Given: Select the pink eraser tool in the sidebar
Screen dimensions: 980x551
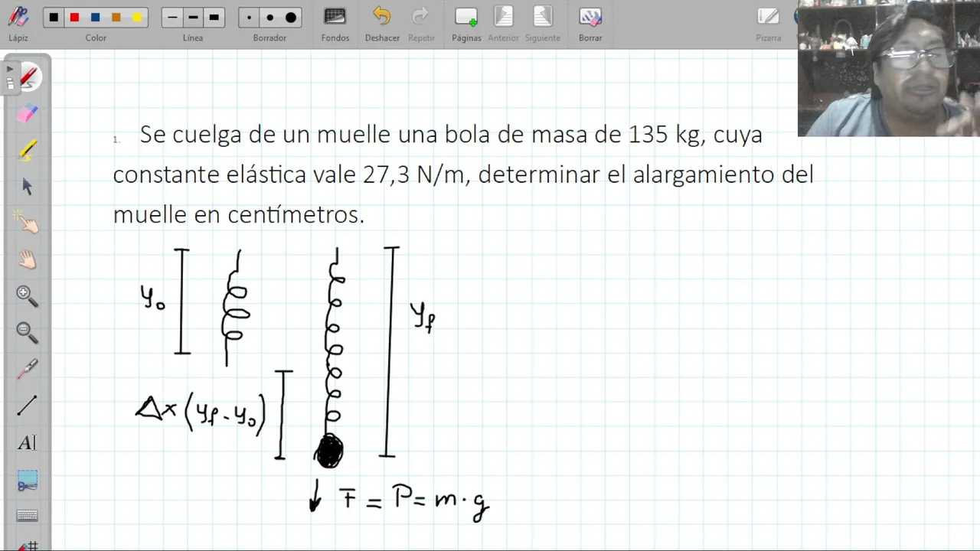Looking at the screenshot, I should [x=28, y=113].
